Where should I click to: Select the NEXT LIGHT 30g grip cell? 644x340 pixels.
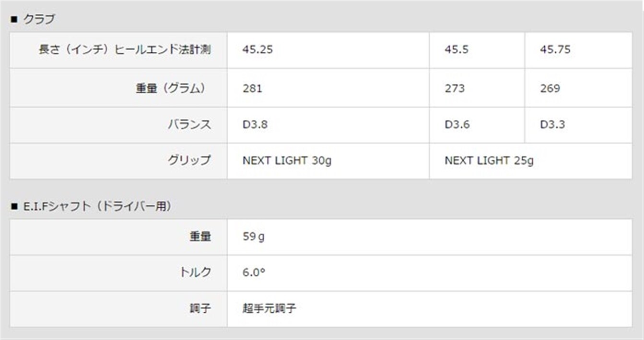coord(287,161)
